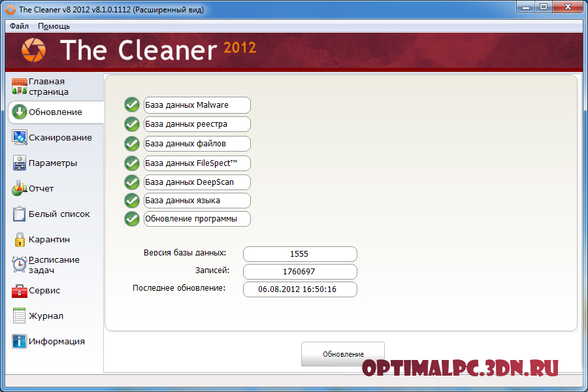Image resolution: width=588 pixels, height=392 pixels.
Task: Click the База данных файлов box
Action: coord(197,144)
